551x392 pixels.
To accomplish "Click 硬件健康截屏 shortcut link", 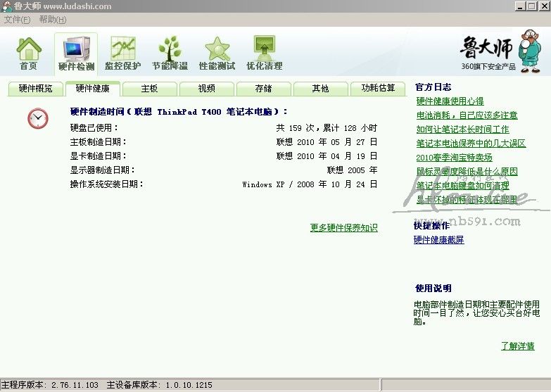I will pyautogui.click(x=438, y=240).
